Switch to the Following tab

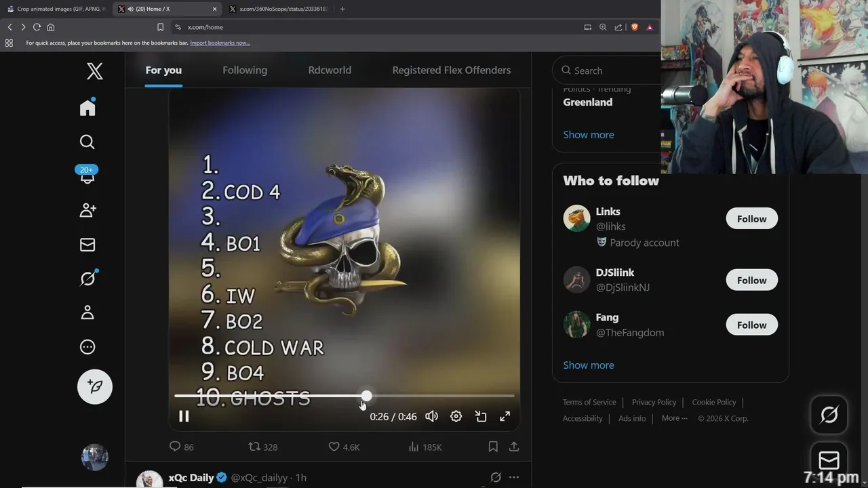tap(245, 70)
